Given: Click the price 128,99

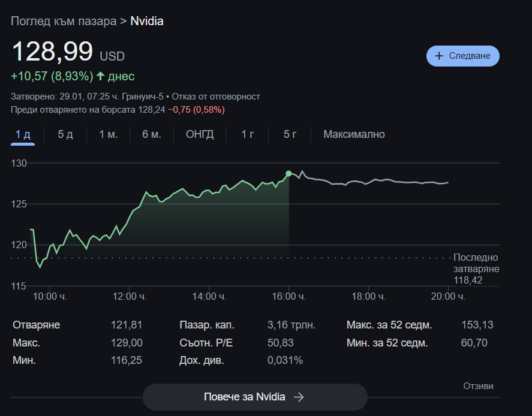Looking at the screenshot, I should click(x=52, y=51).
